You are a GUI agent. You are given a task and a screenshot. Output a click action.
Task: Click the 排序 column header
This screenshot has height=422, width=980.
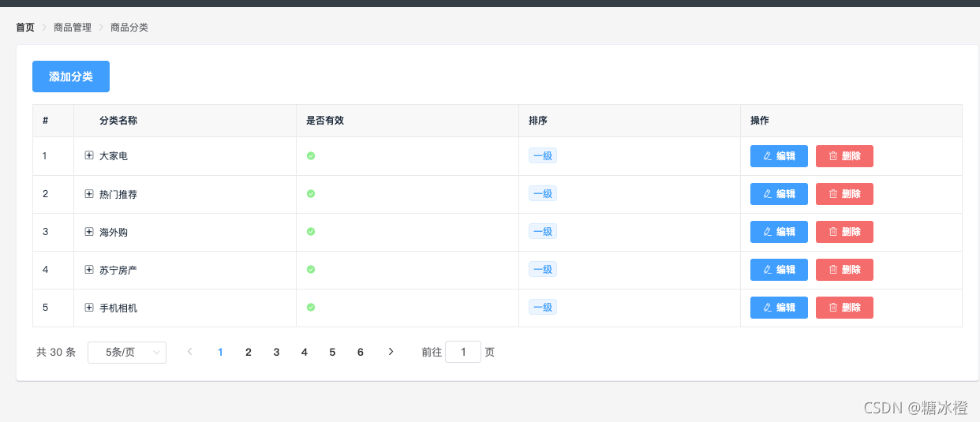pyautogui.click(x=538, y=121)
